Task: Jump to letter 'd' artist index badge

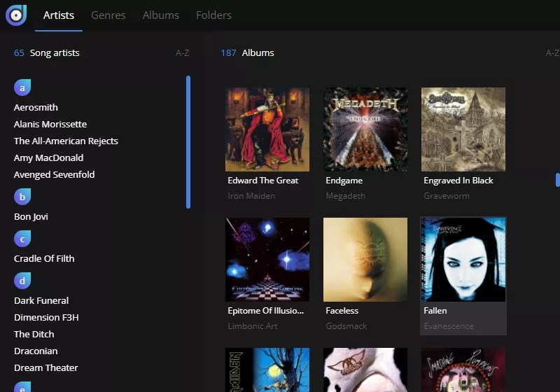Action: click(x=22, y=281)
